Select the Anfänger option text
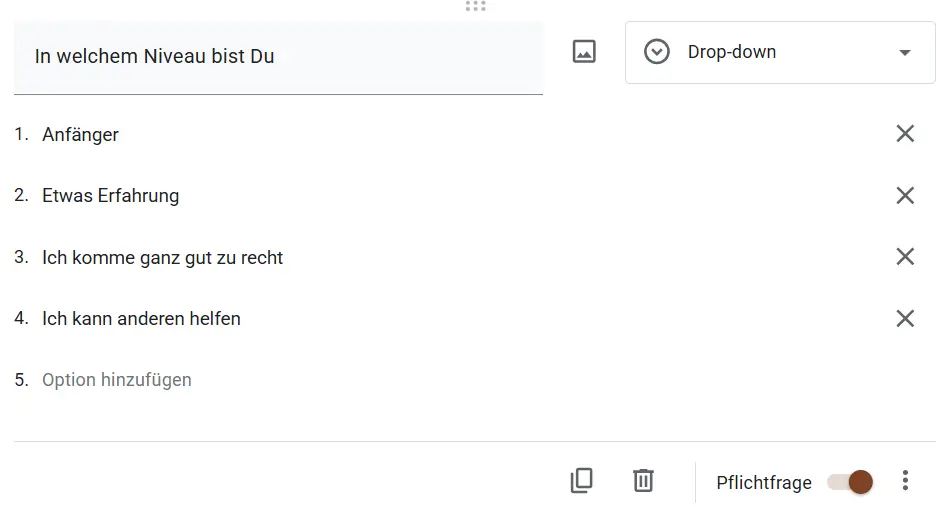The image size is (936, 507). [x=80, y=135]
